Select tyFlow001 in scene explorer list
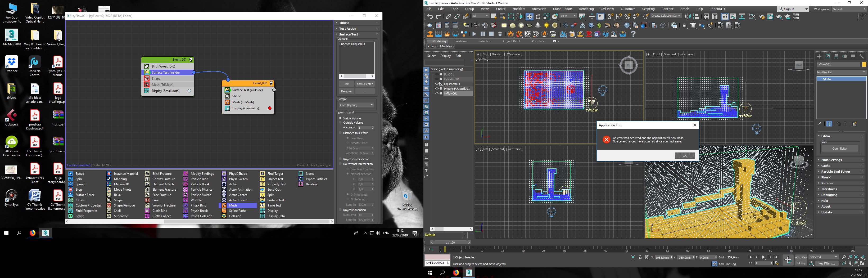 pos(450,93)
